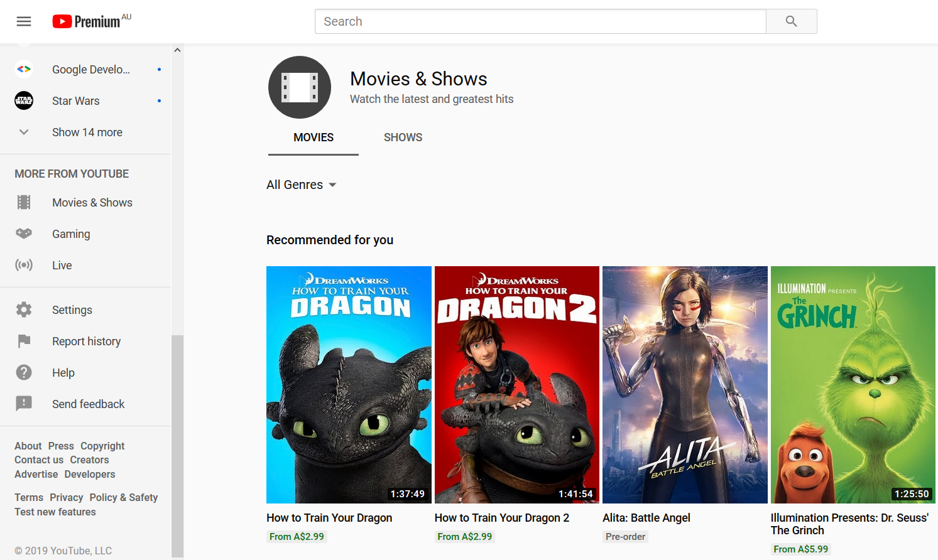Click the Movies & Shows film icon in sidebar

(x=24, y=202)
